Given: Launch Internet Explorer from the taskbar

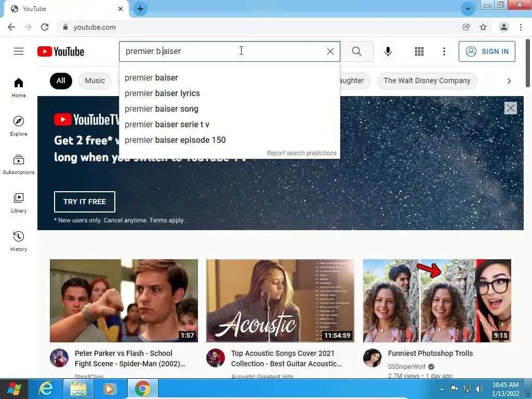Looking at the screenshot, I should click(x=46, y=389).
